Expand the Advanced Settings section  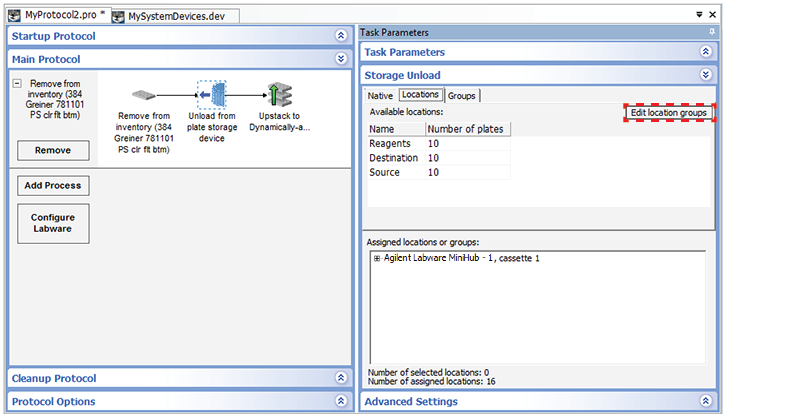(706, 401)
